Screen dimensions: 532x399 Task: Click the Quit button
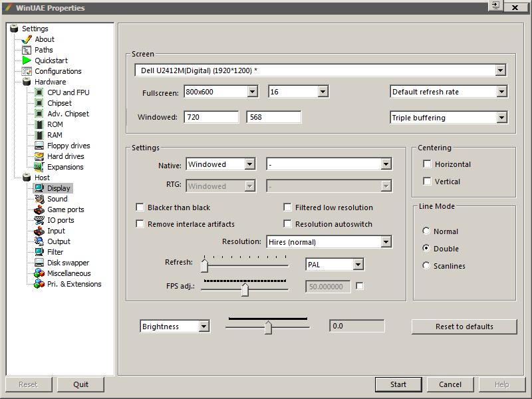coord(80,384)
